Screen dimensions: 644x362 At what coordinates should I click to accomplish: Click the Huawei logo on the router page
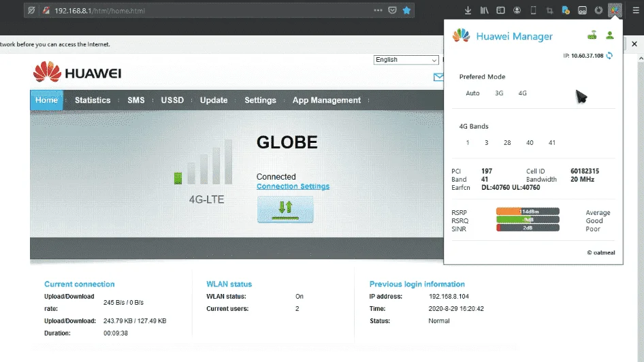point(77,72)
